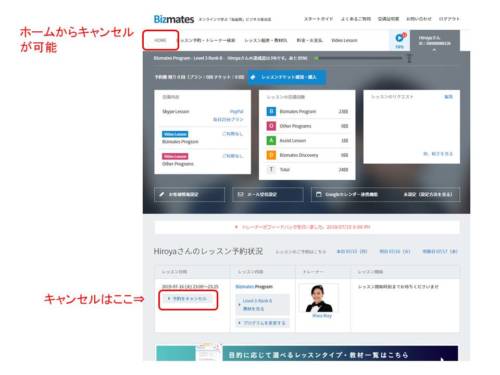Click the pink Video Lesson badge

point(175,156)
